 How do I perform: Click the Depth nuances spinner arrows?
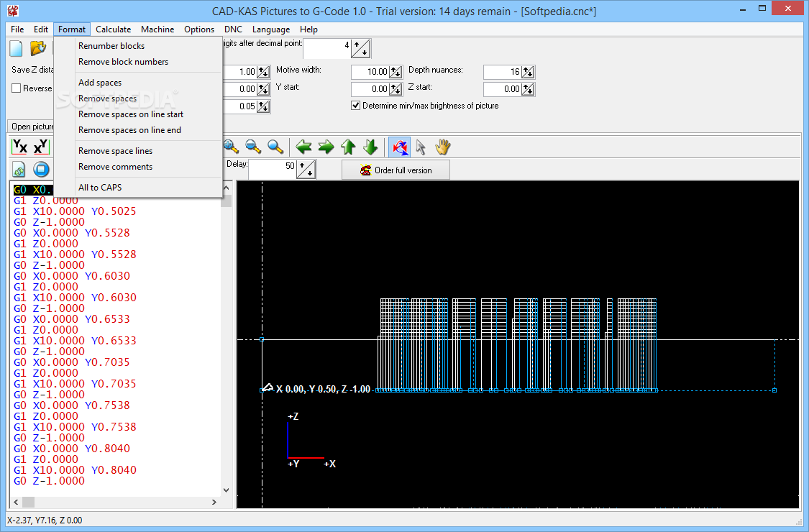pos(528,72)
